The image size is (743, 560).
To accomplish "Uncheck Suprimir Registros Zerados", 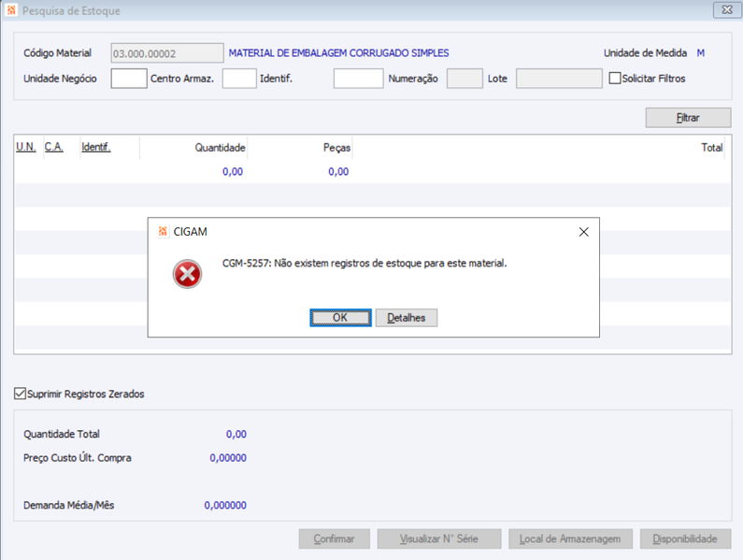I will pyautogui.click(x=20, y=394).
